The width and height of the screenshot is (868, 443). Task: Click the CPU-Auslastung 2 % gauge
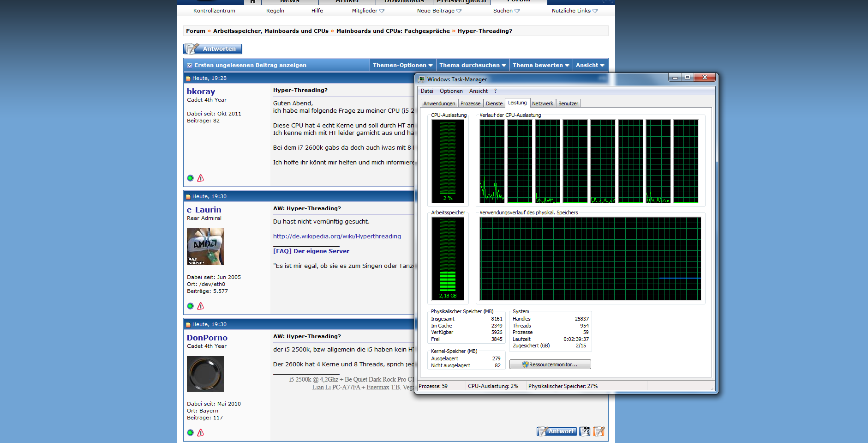tap(448, 161)
